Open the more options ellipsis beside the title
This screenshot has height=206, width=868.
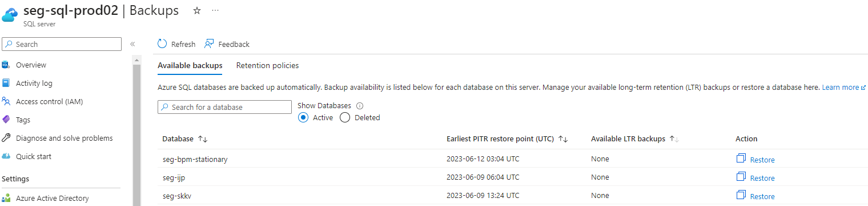pos(215,11)
